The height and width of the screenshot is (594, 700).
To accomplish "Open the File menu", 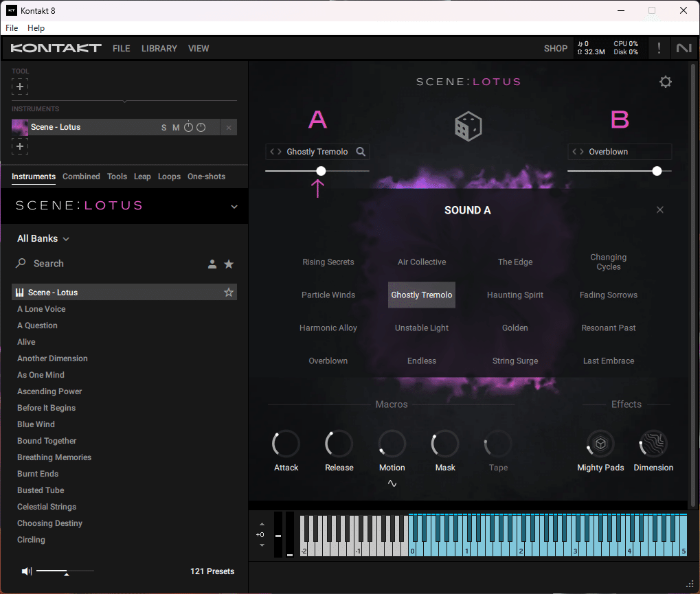I will tap(11, 27).
